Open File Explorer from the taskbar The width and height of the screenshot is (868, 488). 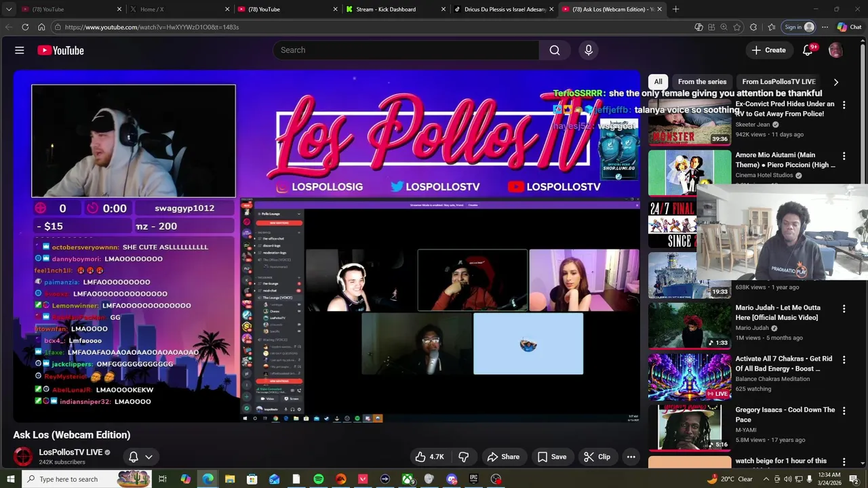pyautogui.click(x=230, y=479)
